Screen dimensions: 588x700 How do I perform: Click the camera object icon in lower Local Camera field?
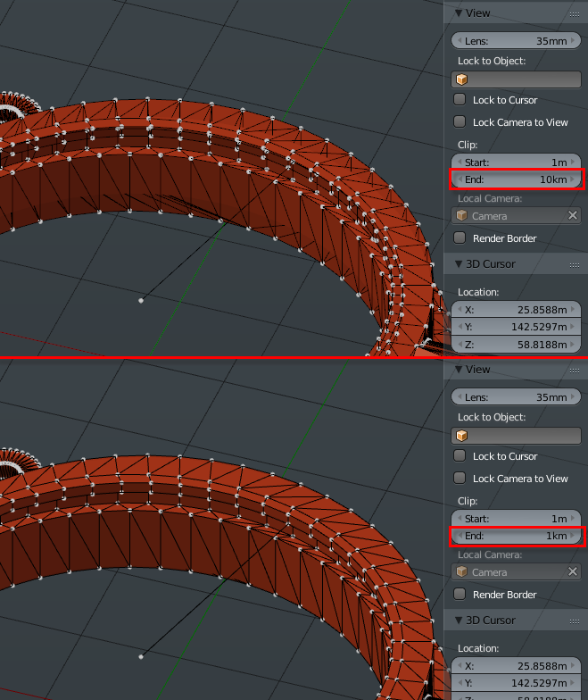click(462, 571)
